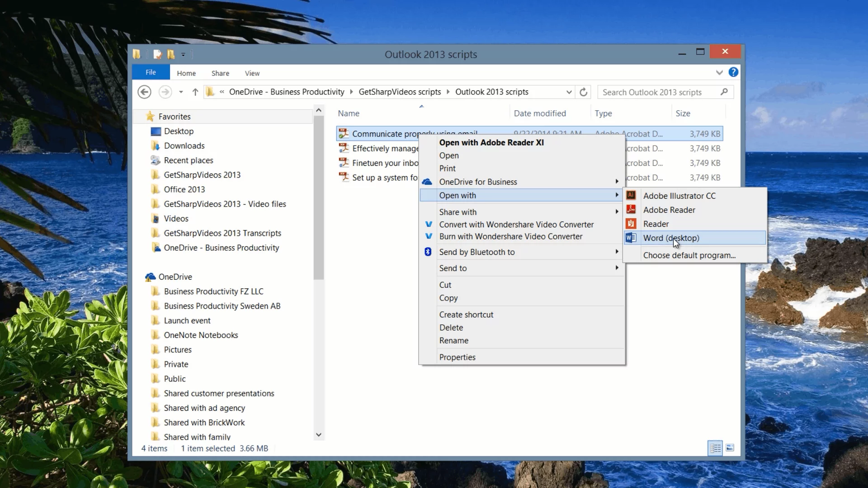The height and width of the screenshot is (488, 868).
Task: Sort files by the Date modified column
Action: coord(539,113)
